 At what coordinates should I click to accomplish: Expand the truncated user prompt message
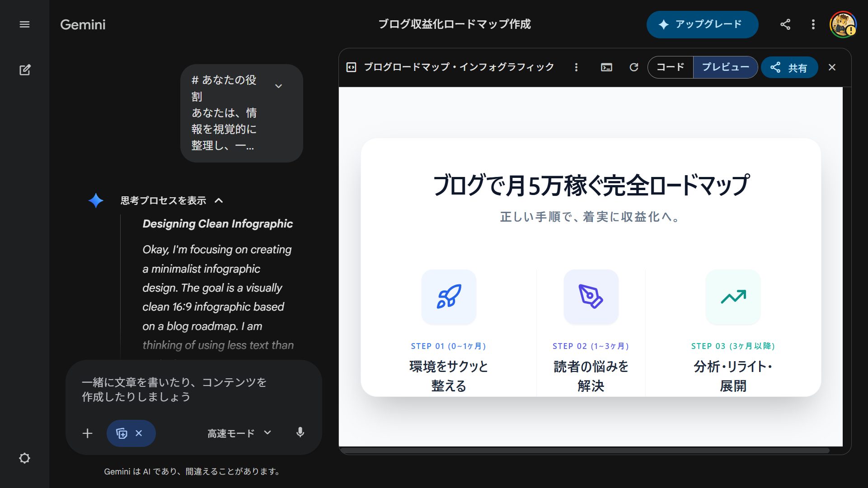tap(278, 85)
